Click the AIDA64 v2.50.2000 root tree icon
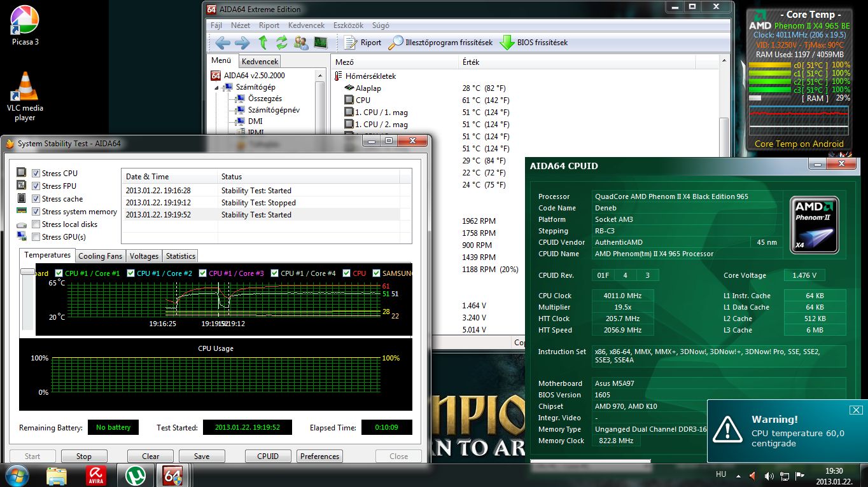Viewport: 868px width, 487px height. tap(216, 75)
